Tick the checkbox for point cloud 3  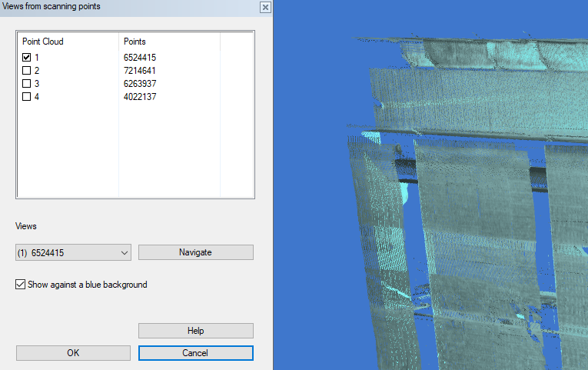27,84
